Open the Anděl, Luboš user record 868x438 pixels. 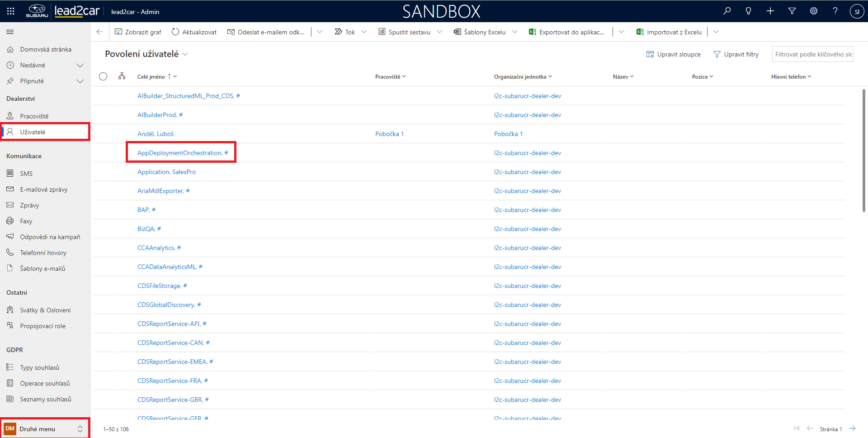point(156,134)
